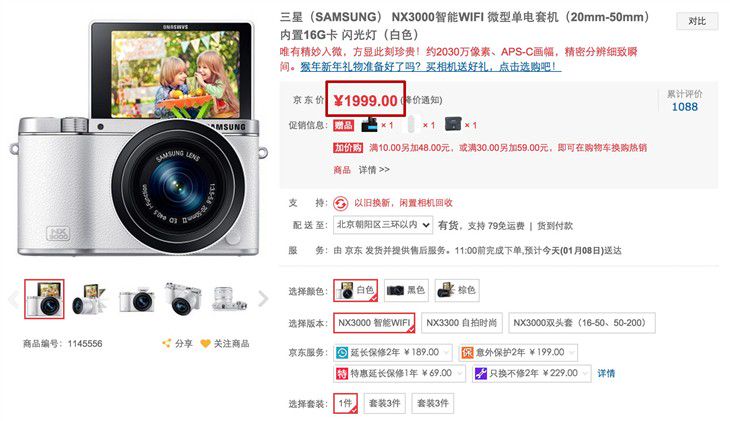
Task: Open the delivery area dropdown 北京朝阳区三环以内
Action: pos(383,225)
